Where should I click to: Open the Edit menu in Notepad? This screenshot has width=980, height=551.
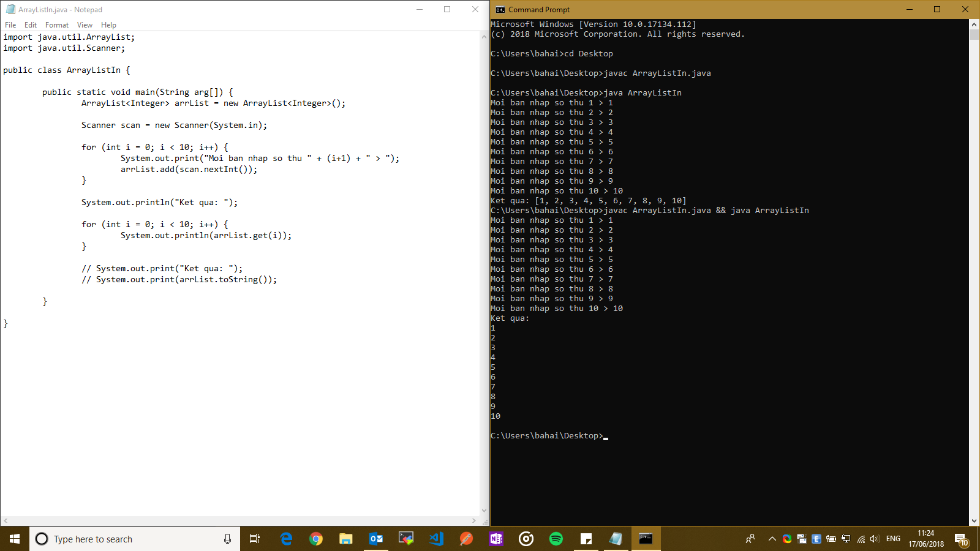(x=31, y=25)
